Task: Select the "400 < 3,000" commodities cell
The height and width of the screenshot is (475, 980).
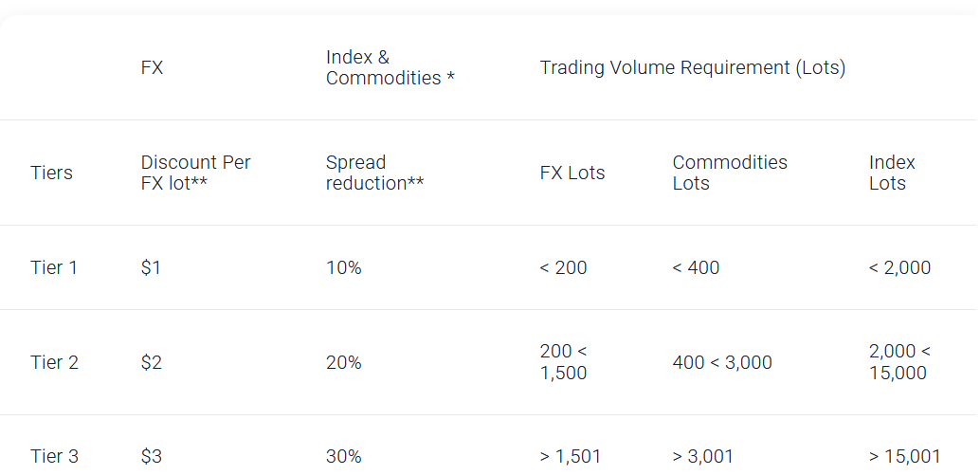Action: click(x=722, y=362)
